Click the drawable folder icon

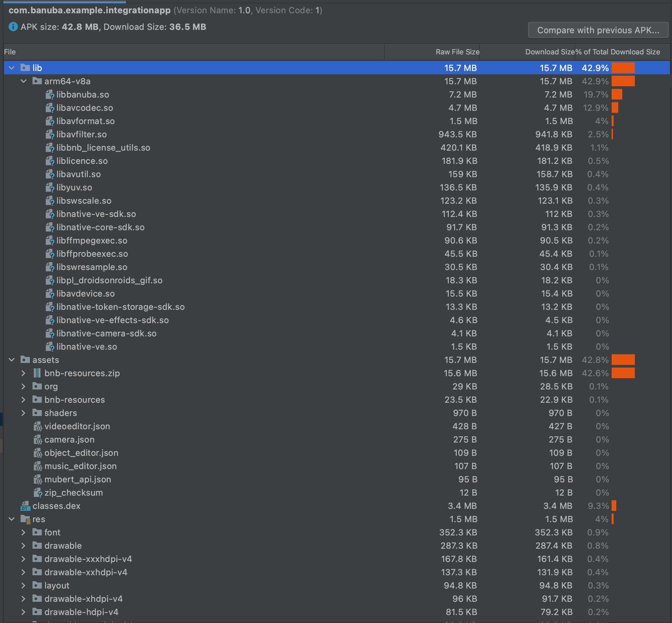coord(37,545)
